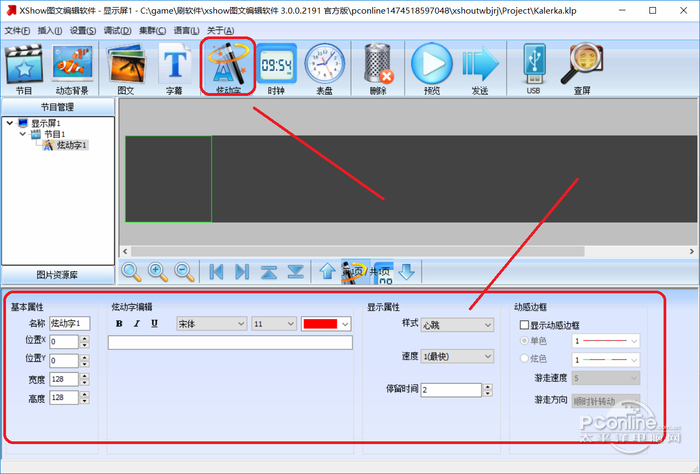
Task: Click the 删除 delete trash icon
Action: (378, 69)
